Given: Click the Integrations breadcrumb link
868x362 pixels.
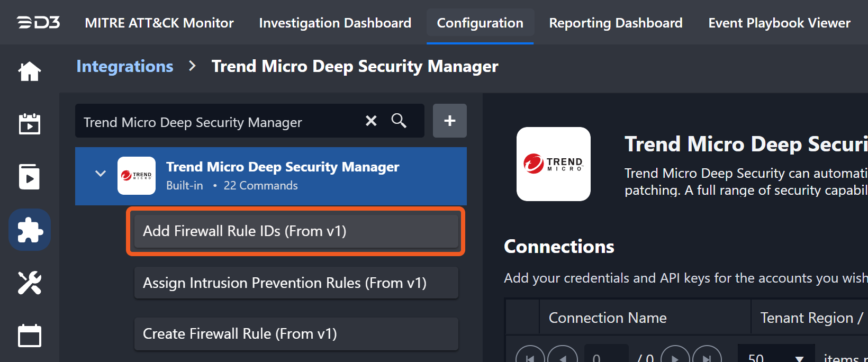Looking at the screenshot, I should [x=125, y=66].
